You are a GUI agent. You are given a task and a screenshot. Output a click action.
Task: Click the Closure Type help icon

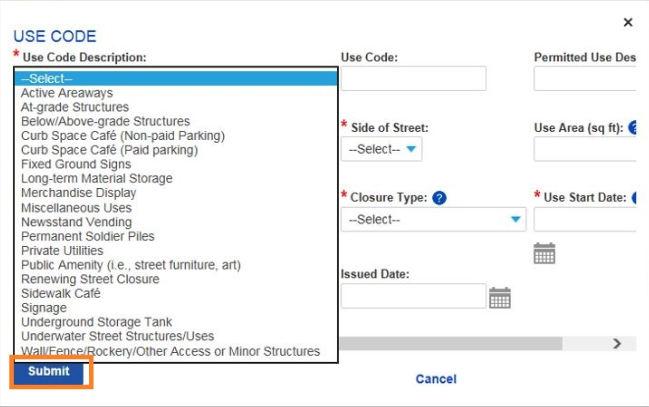439,197
